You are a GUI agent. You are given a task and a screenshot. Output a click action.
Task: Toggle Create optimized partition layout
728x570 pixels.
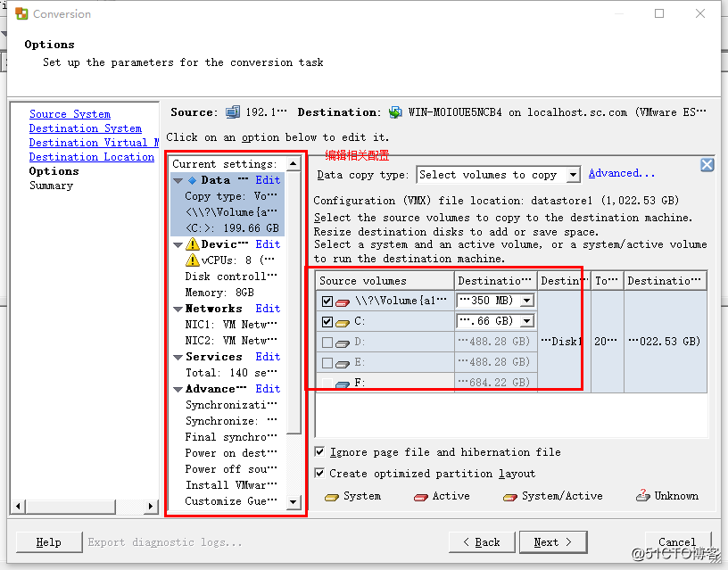[319, 473]
